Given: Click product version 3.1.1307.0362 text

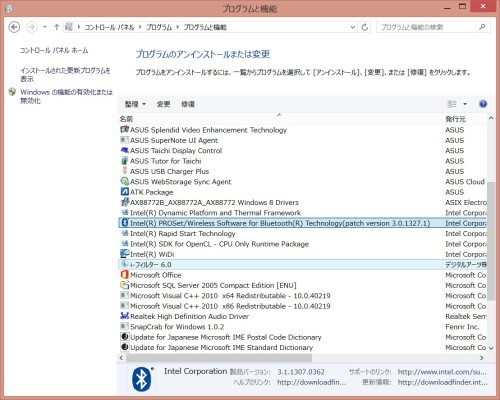Looking at the screenshot, I should (301, 372).
